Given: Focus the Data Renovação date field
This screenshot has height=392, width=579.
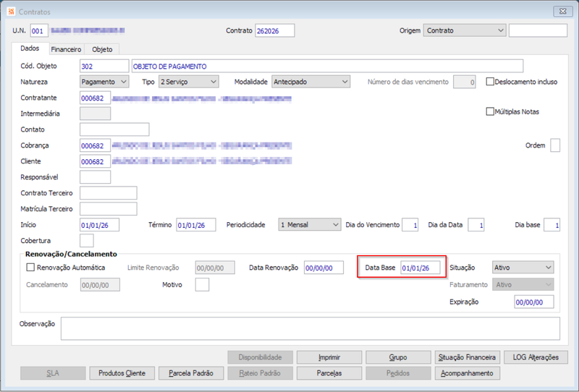Looking at the screenshot, I should pos(324,268).
